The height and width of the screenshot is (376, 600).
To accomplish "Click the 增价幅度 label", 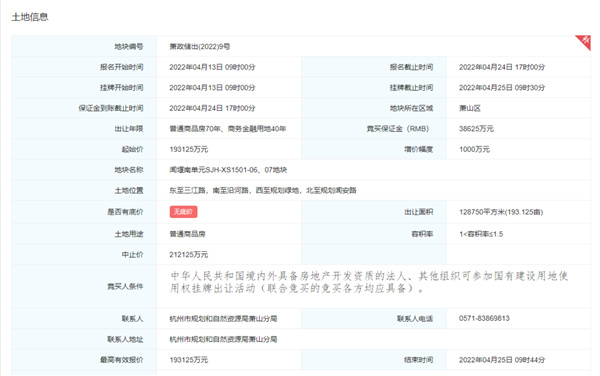I will tap(419, 150).
